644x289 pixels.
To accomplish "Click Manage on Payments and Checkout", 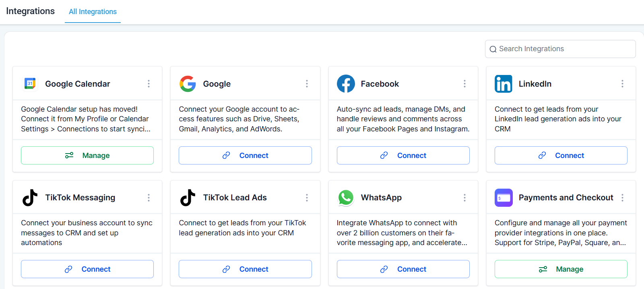I will coord(561,269).
